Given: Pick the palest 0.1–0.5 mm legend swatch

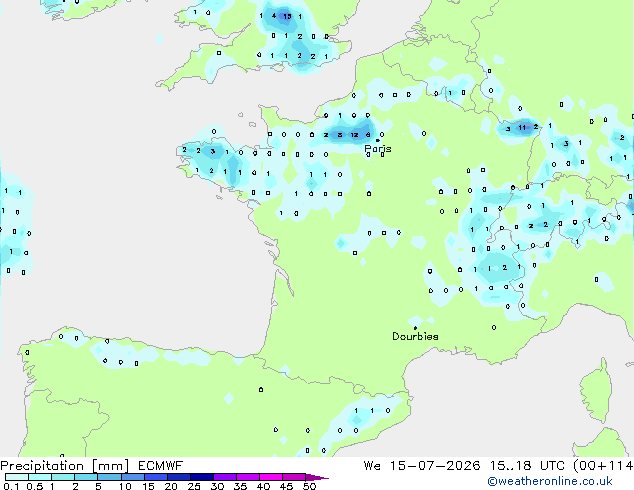Looking at the screenshot, I should coord(17,477).
